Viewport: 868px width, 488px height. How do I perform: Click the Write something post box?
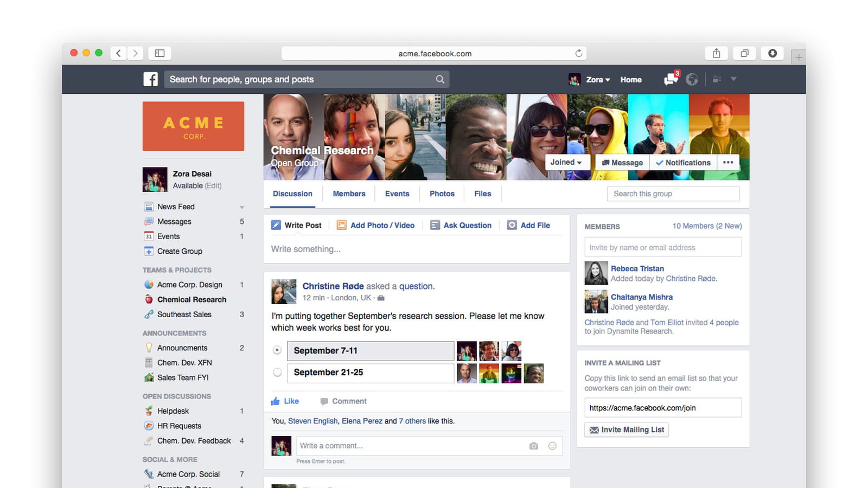click(x=416, y=249)
